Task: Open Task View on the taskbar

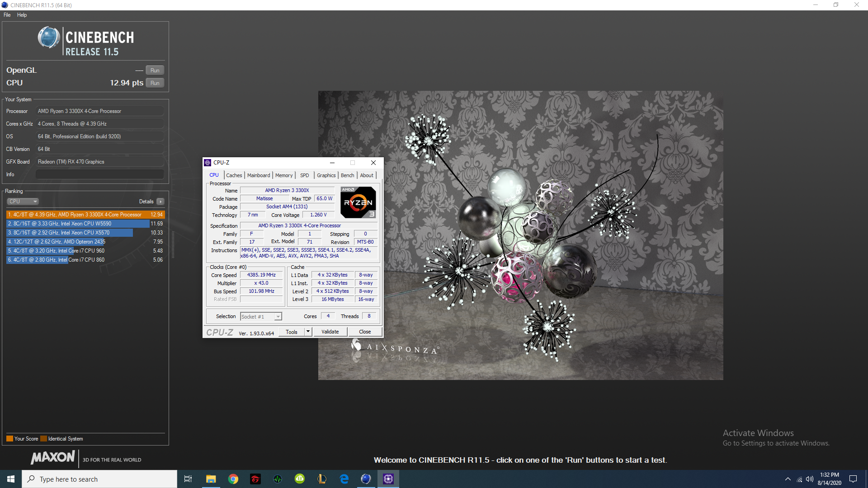Action: coord(188,479)
